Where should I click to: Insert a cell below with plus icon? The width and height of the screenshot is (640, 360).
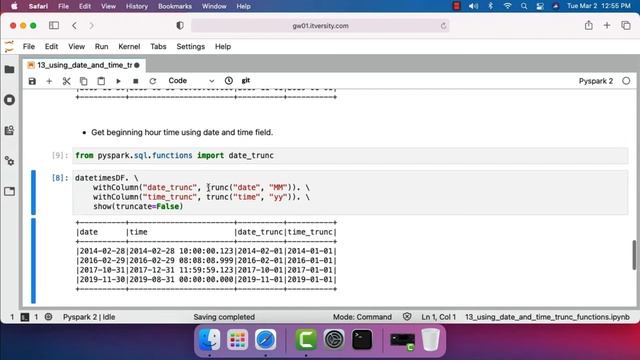pos(49,81)
